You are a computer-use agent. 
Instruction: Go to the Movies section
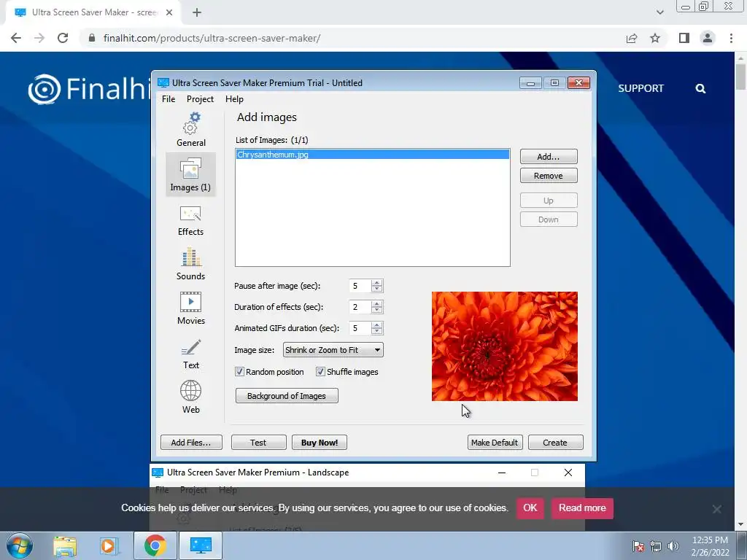[190, 308]
